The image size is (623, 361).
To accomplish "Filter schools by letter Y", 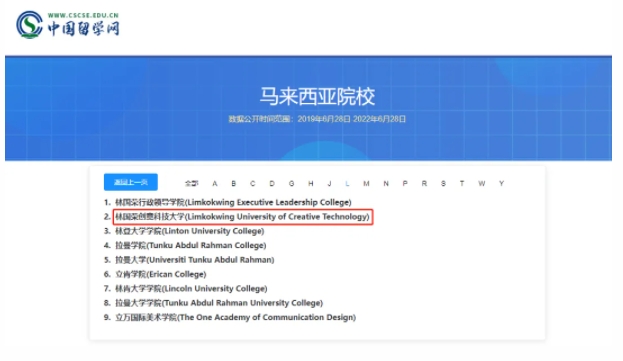I will pos(501,183).
